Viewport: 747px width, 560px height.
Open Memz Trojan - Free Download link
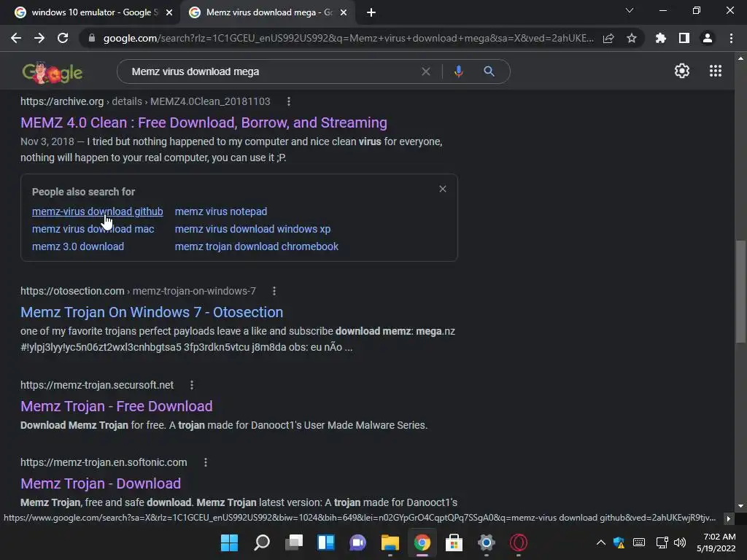tap(116, 406)
